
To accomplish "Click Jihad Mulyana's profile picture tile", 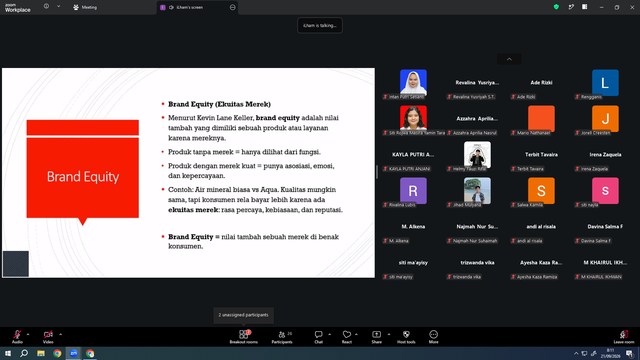I will (x=477, y=191).
